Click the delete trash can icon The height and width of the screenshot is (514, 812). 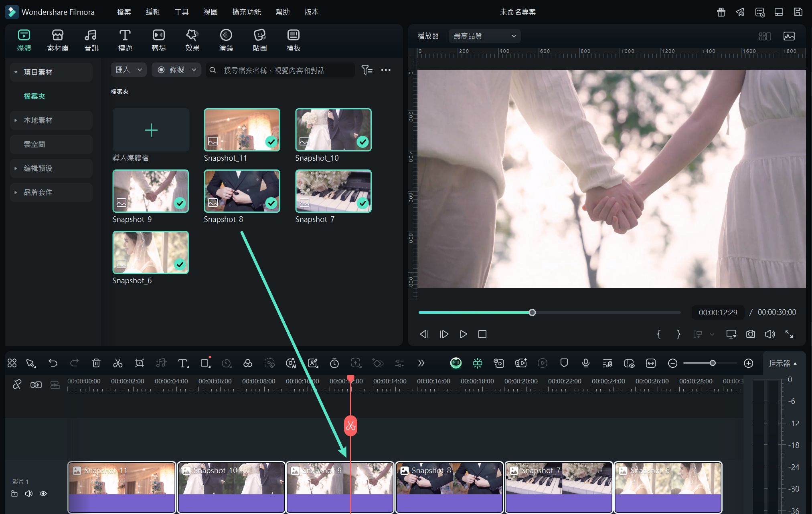pos(96,363)
